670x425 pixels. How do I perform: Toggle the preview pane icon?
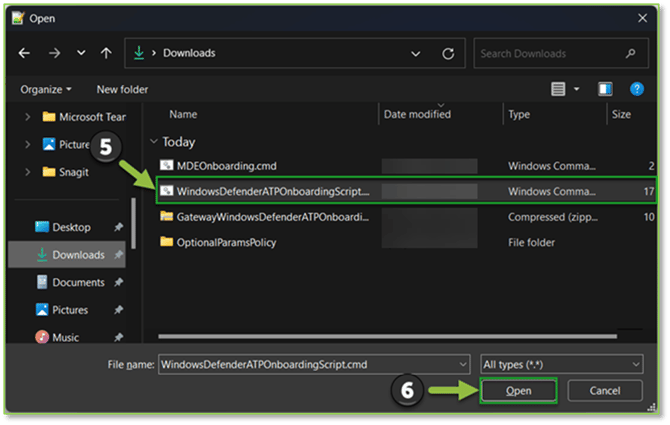(605, 89)
